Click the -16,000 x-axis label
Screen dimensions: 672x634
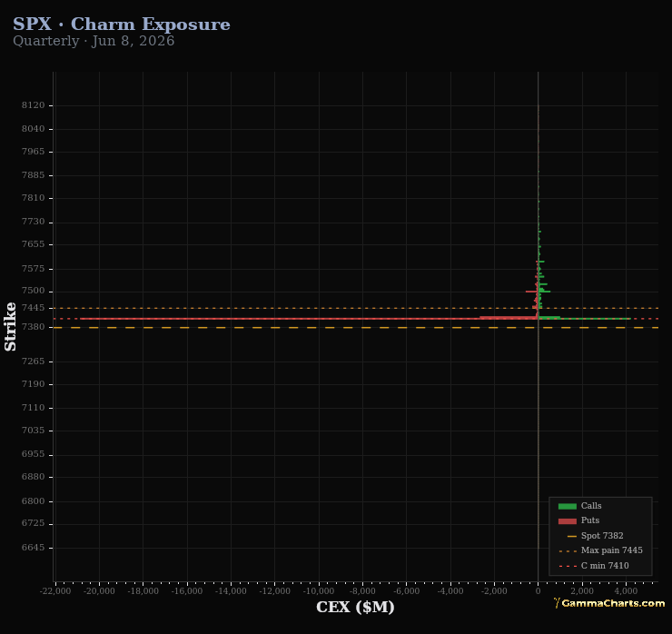pos(187,591)
